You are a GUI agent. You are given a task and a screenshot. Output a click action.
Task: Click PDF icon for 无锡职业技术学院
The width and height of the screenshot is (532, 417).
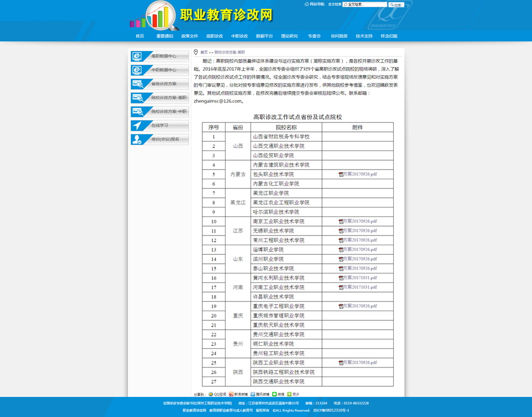pyautogui.click(x=341, y=231)
